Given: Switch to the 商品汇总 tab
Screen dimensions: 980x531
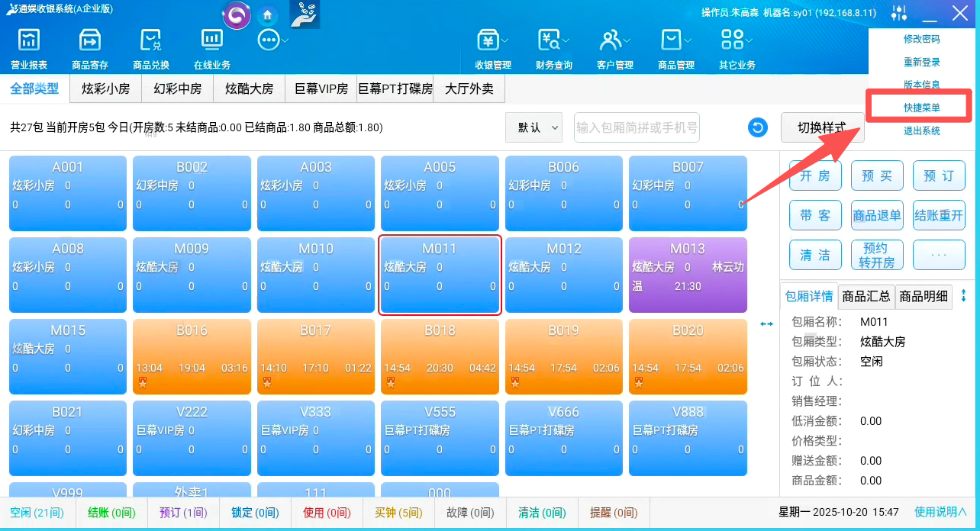Looking at the screenshot, I should (x=866, y=296).
